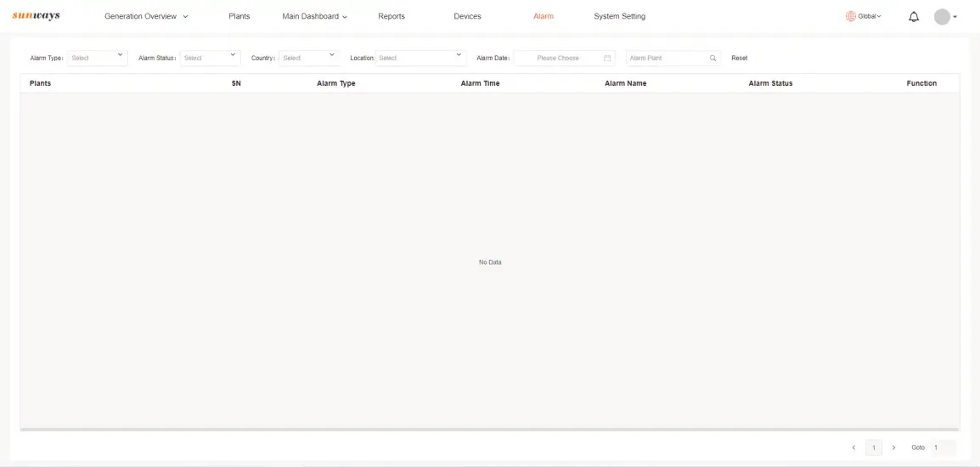Open the Reports tab
Screen dimensions: 980x467
click(x=391, y=16)
